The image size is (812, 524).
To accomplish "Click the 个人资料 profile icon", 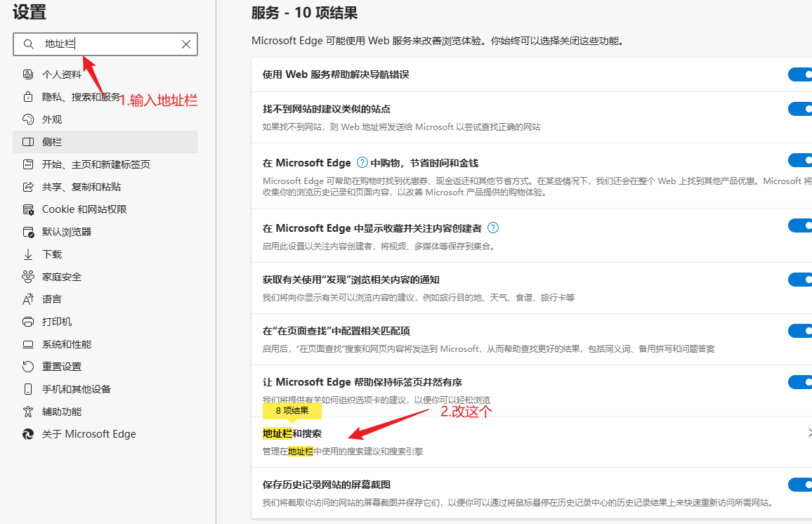I will coord(28,74).
